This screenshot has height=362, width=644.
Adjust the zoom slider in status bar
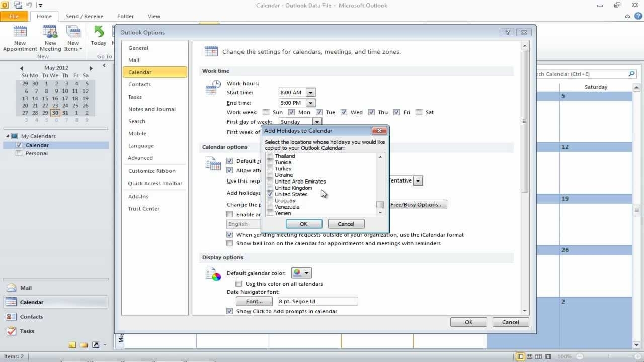point(608,356)
